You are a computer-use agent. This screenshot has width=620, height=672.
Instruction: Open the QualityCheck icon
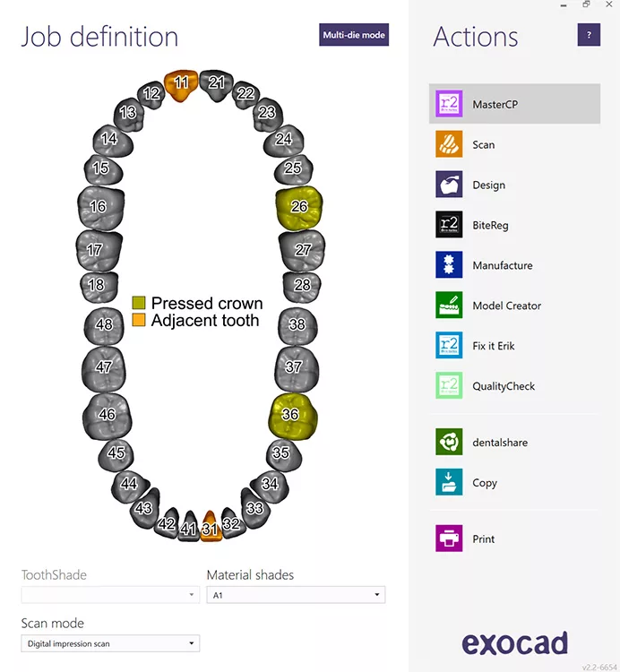449,386
